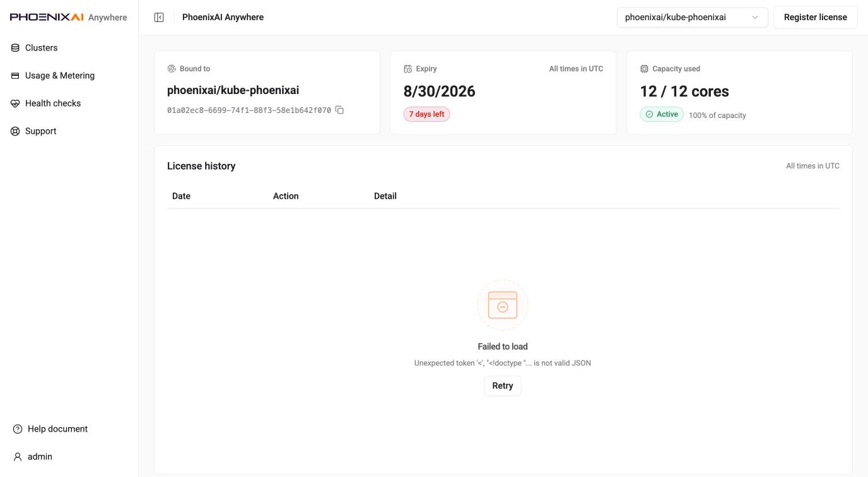
Task: Click the Date column header
Action: pyautogui.click(x=181, y=196)
